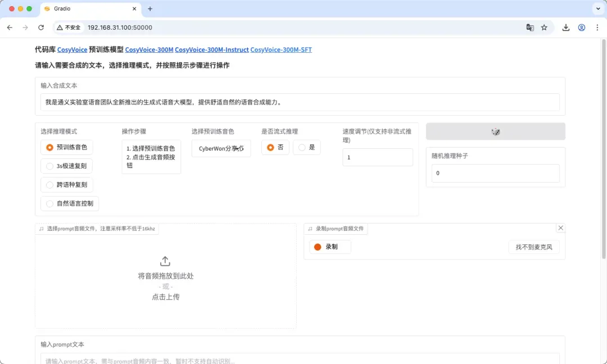Open the Chrome three-dot menu
Viewport: 607px width, 364px height.
[x=597, y=27]
